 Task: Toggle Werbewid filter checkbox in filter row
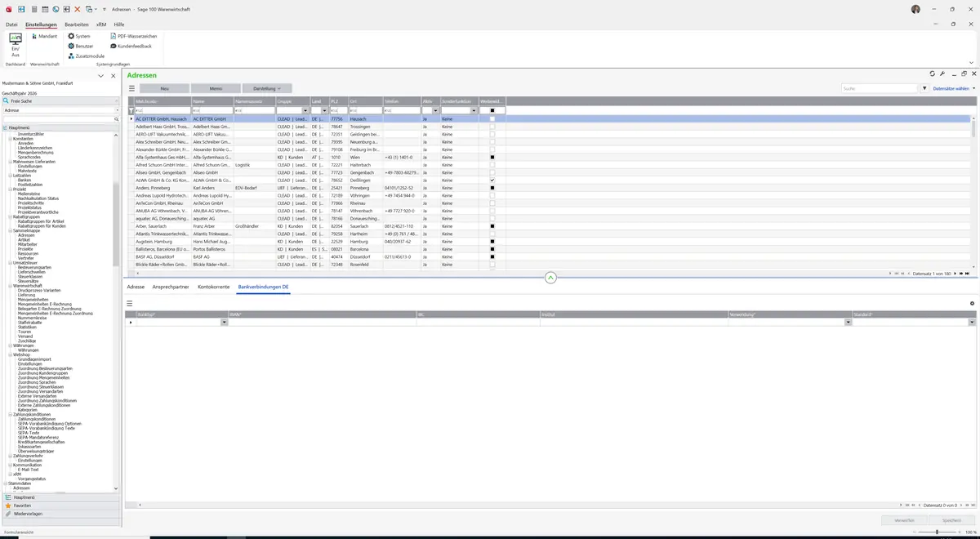pos(492,110)
